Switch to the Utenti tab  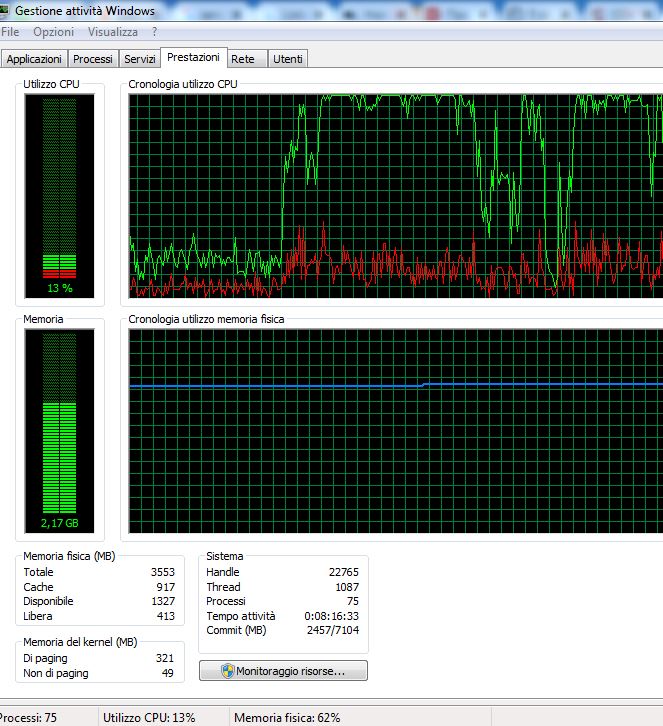(288, 59)
